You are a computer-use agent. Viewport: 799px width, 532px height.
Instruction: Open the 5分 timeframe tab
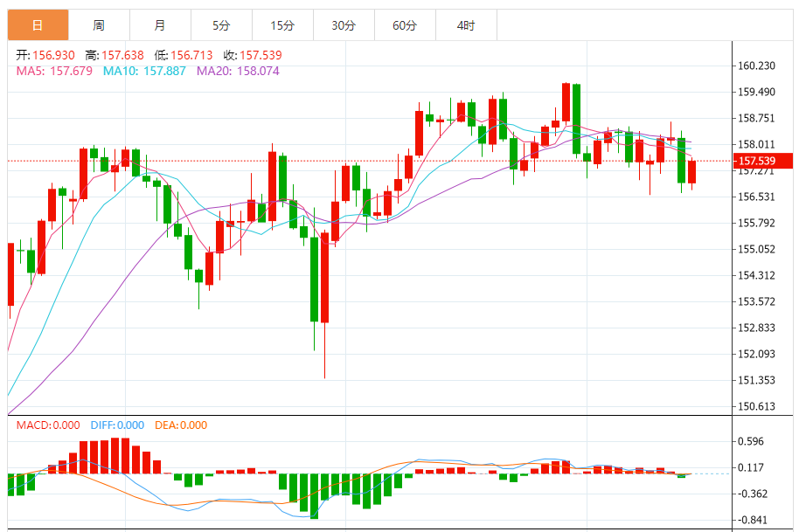point(222,25)
